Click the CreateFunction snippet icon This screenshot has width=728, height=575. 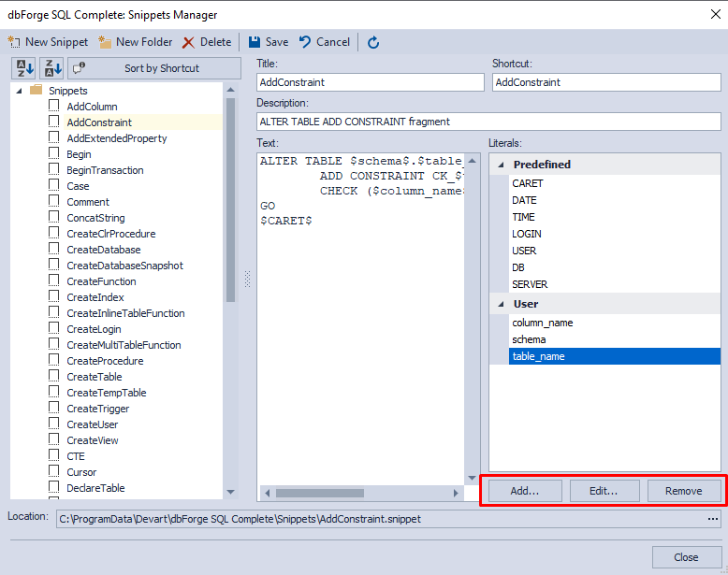(x=54, y=280)
